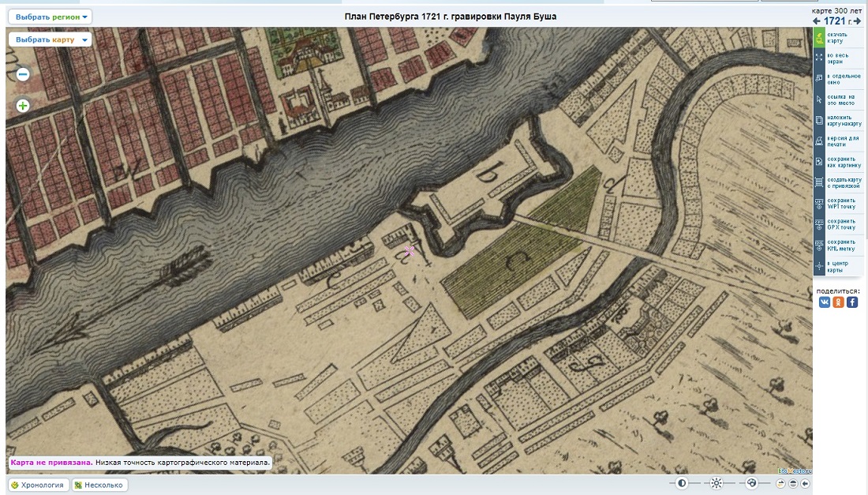This screenshot has width=868, height=495.
Task: Click the color saturation slider handle
Action: click(751, 483)
